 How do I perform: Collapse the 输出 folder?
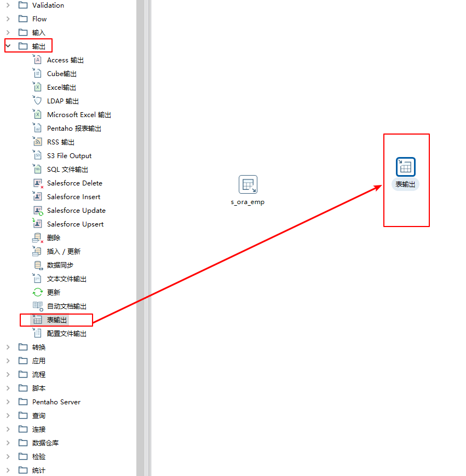(8, 46)
